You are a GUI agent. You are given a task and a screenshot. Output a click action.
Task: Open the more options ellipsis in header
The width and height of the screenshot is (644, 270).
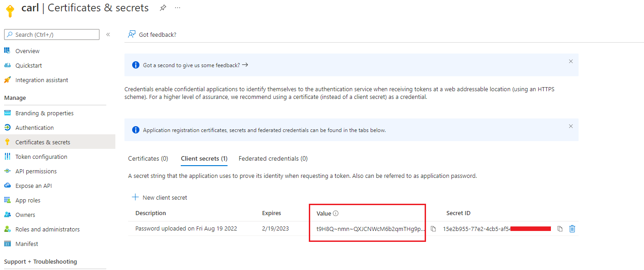[178, 8]
